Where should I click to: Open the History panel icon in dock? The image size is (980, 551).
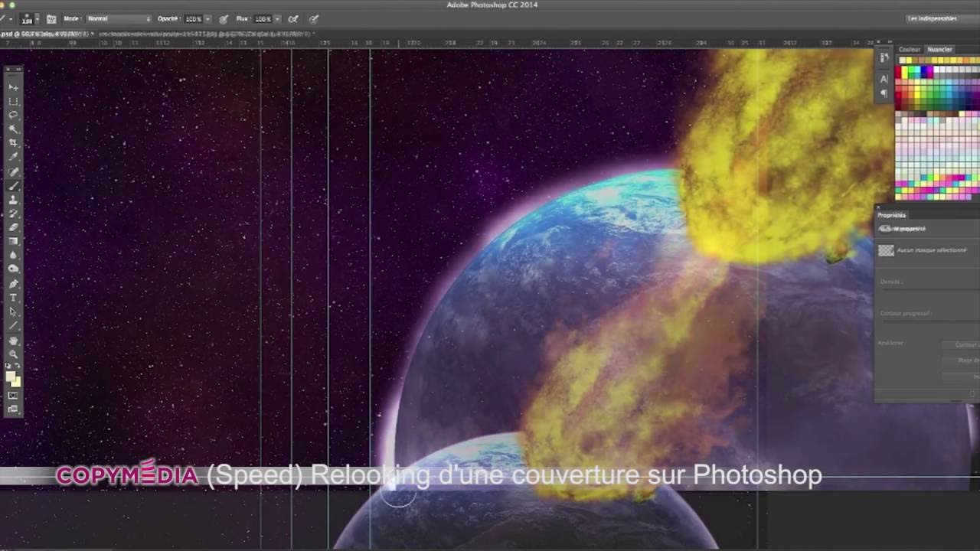tap(884, 58)
